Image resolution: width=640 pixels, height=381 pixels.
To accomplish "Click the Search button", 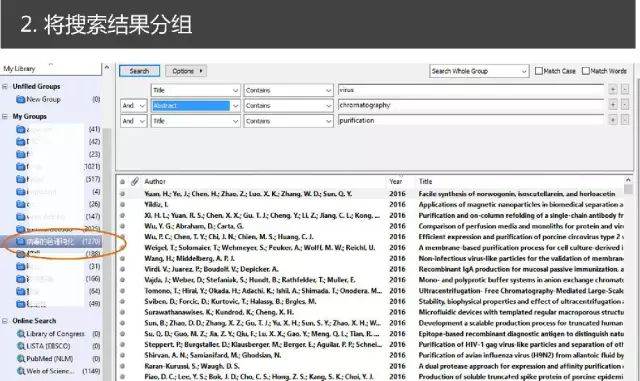I will (x=139, y=71).
